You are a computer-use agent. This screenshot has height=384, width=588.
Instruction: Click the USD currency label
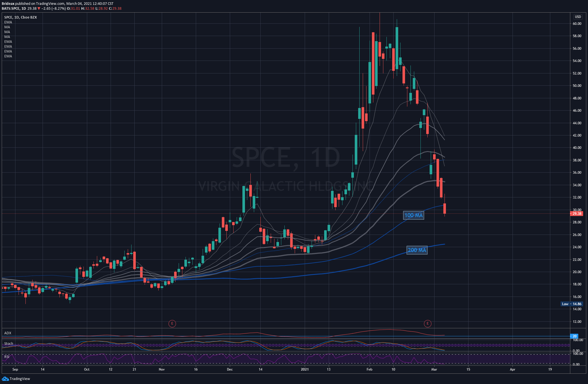pos(578,17)
